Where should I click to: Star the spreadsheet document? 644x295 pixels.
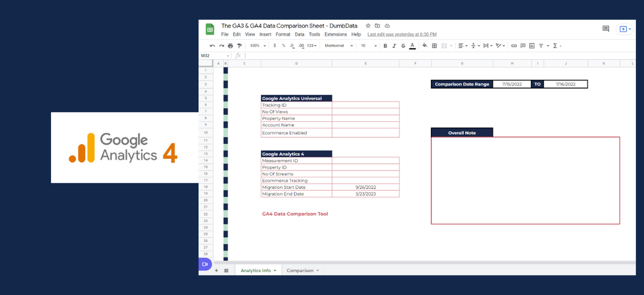[x=368, y=26]
